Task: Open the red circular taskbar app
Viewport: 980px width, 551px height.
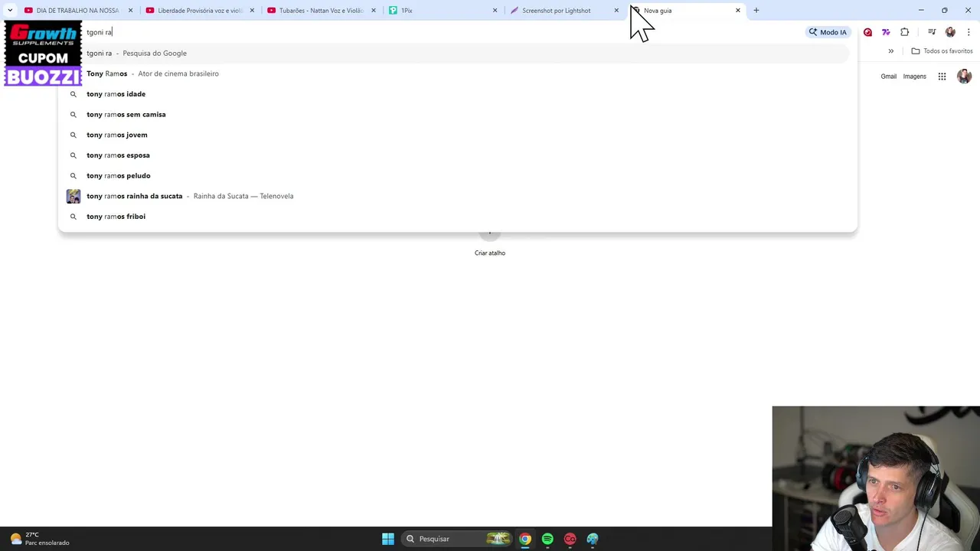Action: coord(570,539)
